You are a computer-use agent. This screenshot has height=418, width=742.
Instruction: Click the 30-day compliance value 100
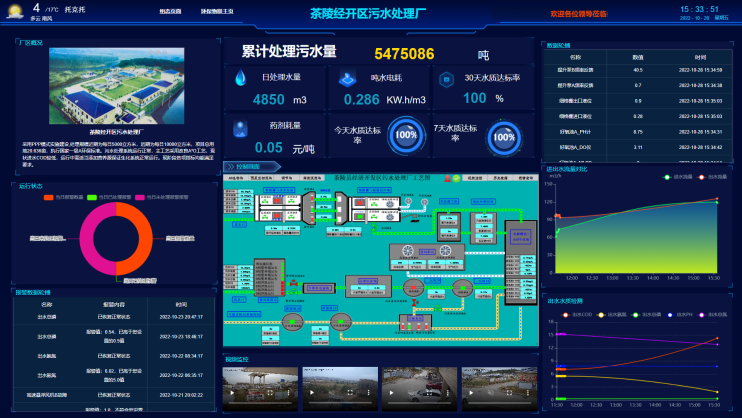pyautogui.click(x=475, y=98)
